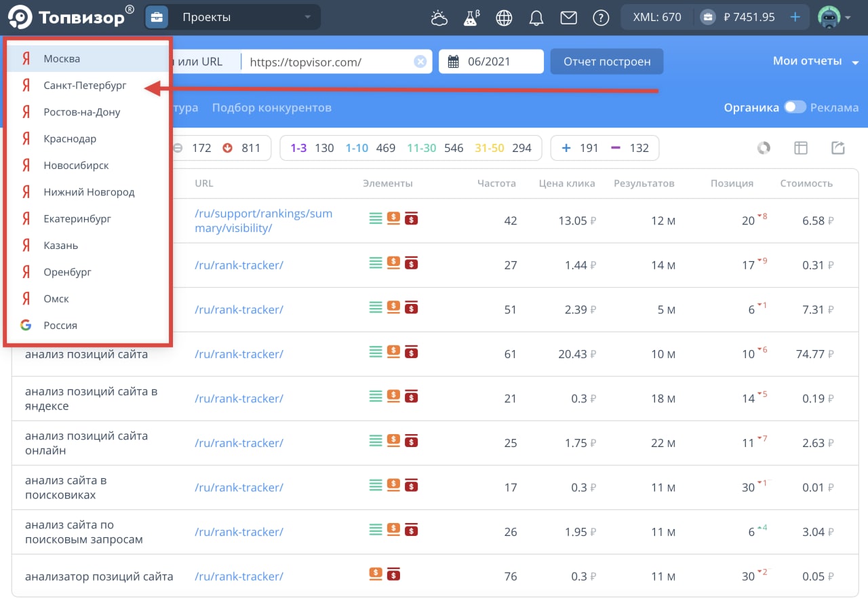Click red dollar icon in 'анализ сайта в поисковиках' row
Screen dimensions: 868x599
coord(411,484)
